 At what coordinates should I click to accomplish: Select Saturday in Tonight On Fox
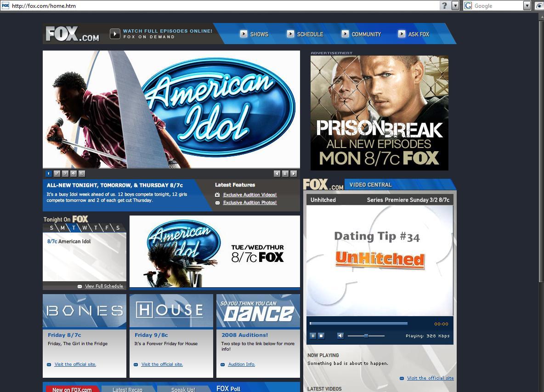(118, 228)
